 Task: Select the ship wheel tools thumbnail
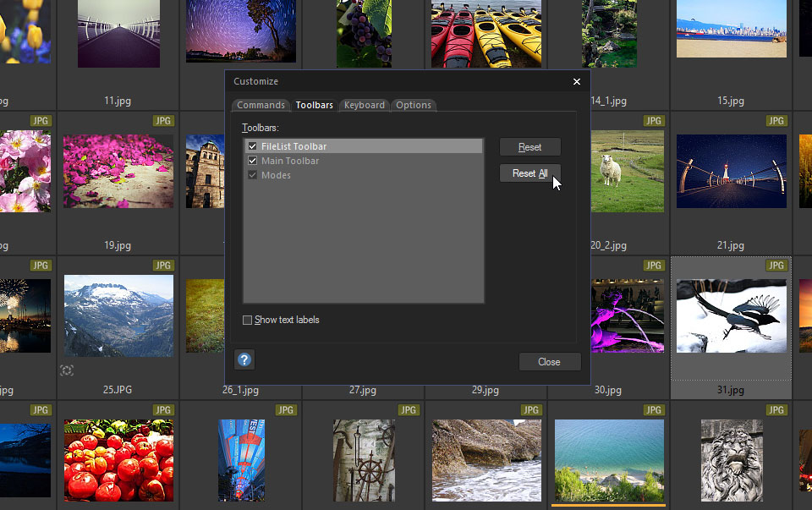364,460
